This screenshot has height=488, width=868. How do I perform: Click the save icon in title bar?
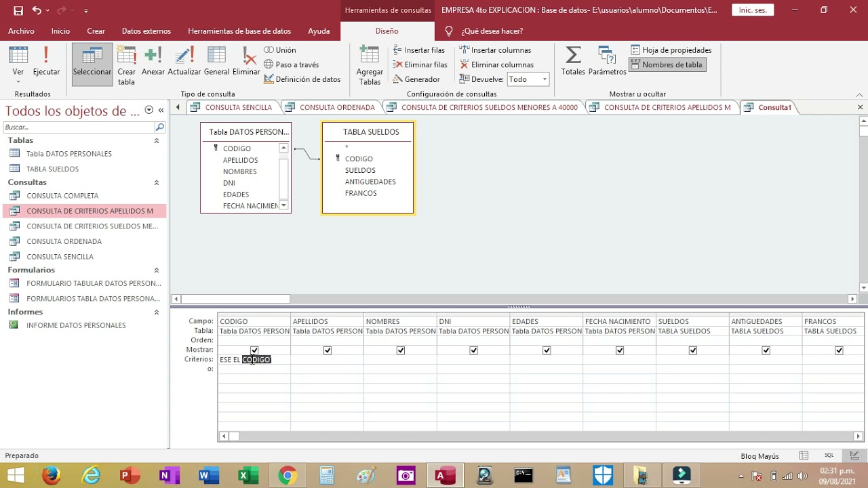(18, 10)
